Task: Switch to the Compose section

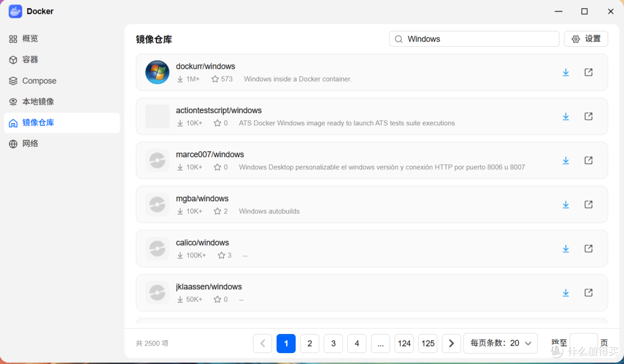Action: click(x=62, y=81)
